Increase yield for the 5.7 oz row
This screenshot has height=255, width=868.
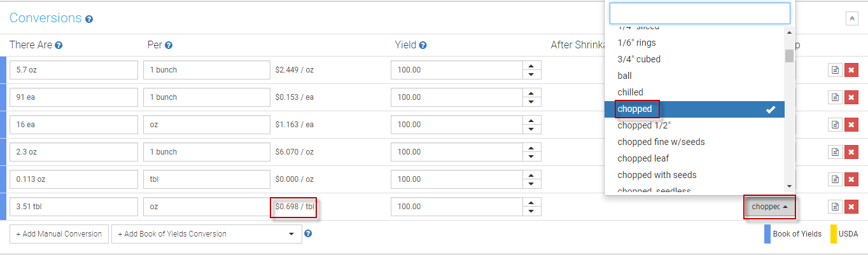click(531, 65)
